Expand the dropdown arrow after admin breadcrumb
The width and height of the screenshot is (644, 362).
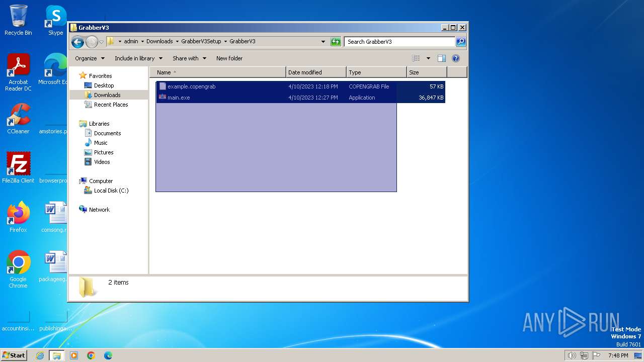pyautogui.click(x=142, y=42)
